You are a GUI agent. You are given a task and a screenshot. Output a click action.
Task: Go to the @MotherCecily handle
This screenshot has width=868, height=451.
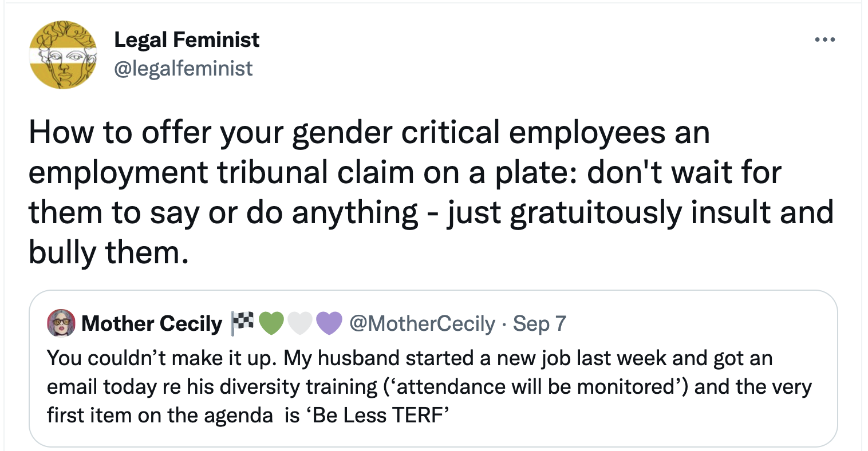(422, 323)
